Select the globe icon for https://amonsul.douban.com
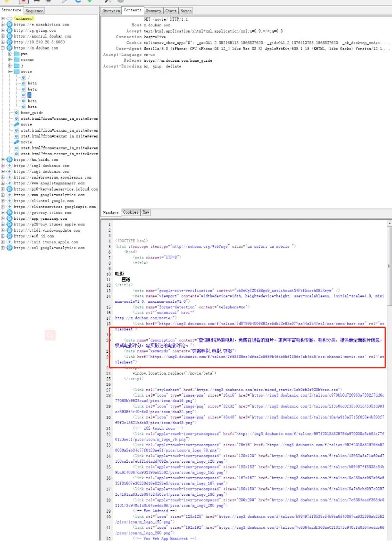Viewport: 392px width, 541px height. point(9,36)
